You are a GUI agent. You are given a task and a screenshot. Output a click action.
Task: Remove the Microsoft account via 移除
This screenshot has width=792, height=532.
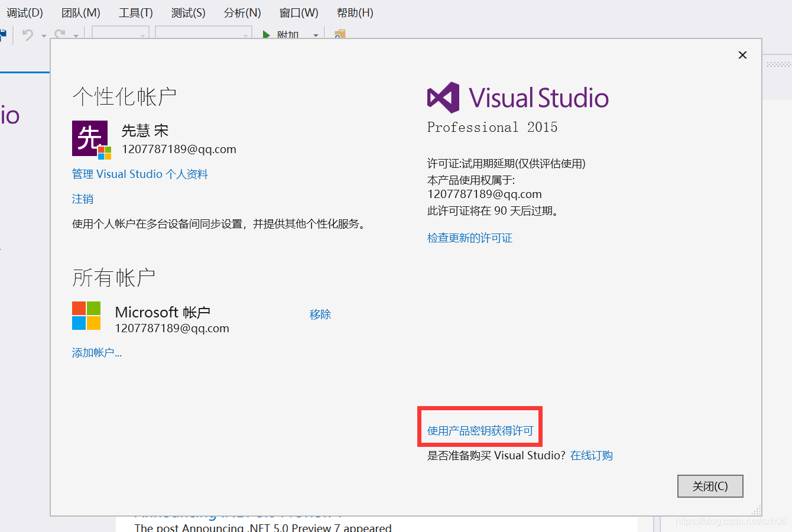[320, 314]
